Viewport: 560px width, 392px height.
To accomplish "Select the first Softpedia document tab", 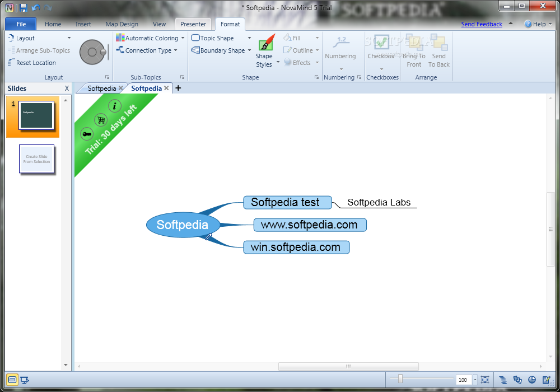I will tap(102, 88).
